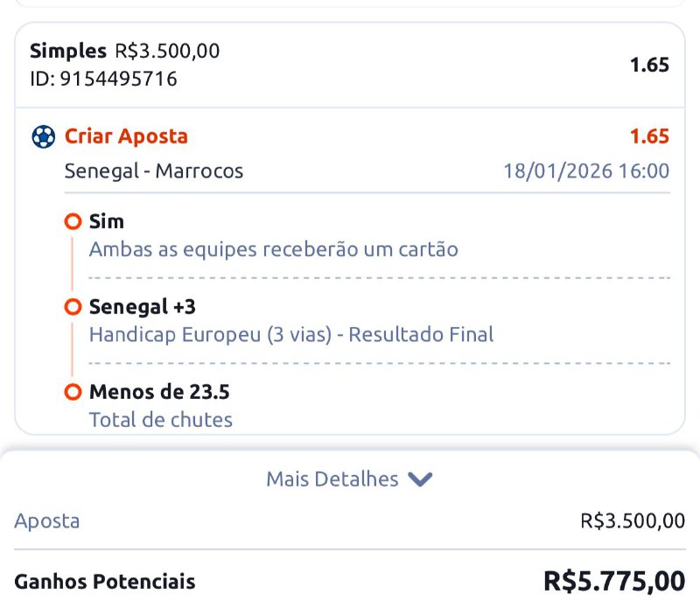This screenshot has height=601, width=700.
Task: Click the soccer ball icon beside Criar Aposta
Action: 43,137
